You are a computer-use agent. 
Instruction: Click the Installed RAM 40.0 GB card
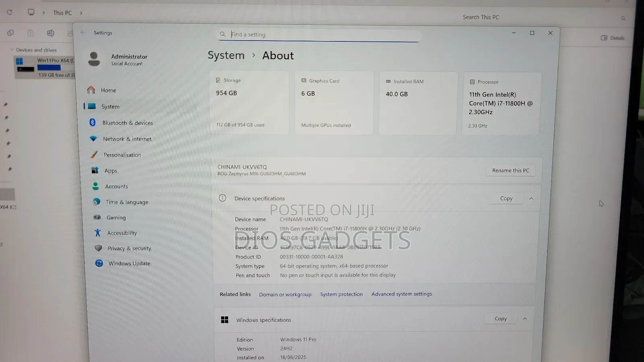coord(418,103)
